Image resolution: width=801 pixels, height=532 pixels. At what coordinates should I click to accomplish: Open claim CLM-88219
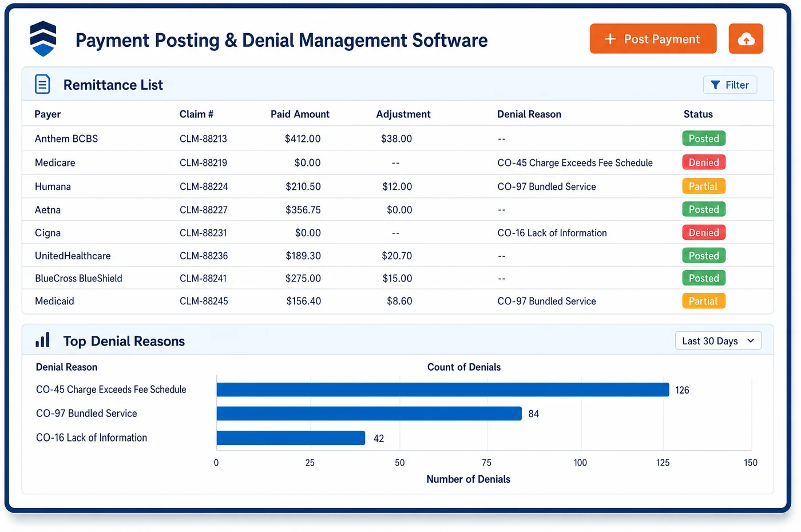(x=203, y=162)
